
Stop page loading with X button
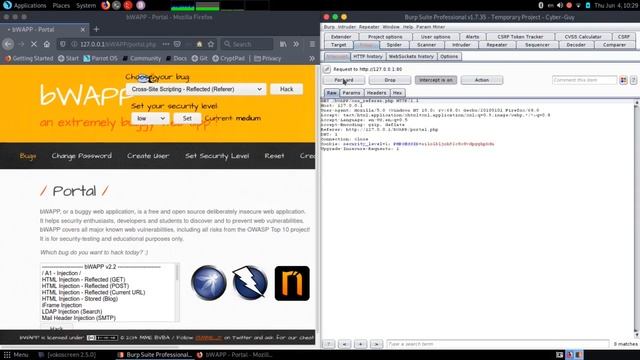tap(34, 44)
